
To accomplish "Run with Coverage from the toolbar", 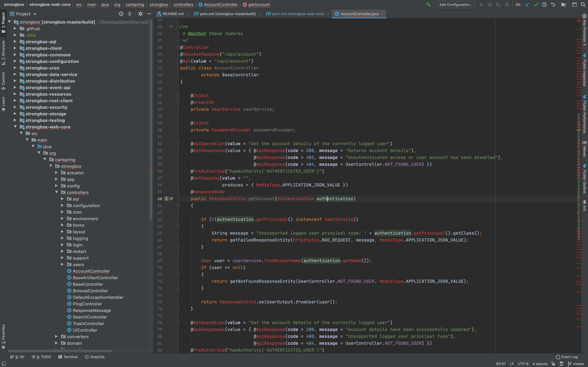I will (499, 5).
